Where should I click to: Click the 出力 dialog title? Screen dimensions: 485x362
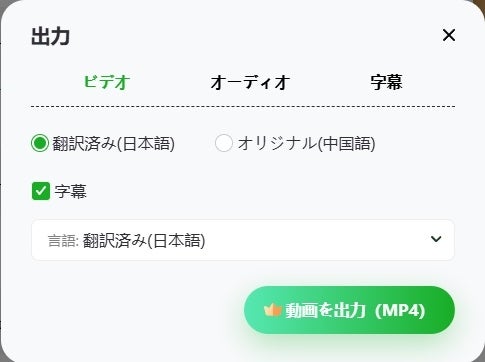point(51,36)
